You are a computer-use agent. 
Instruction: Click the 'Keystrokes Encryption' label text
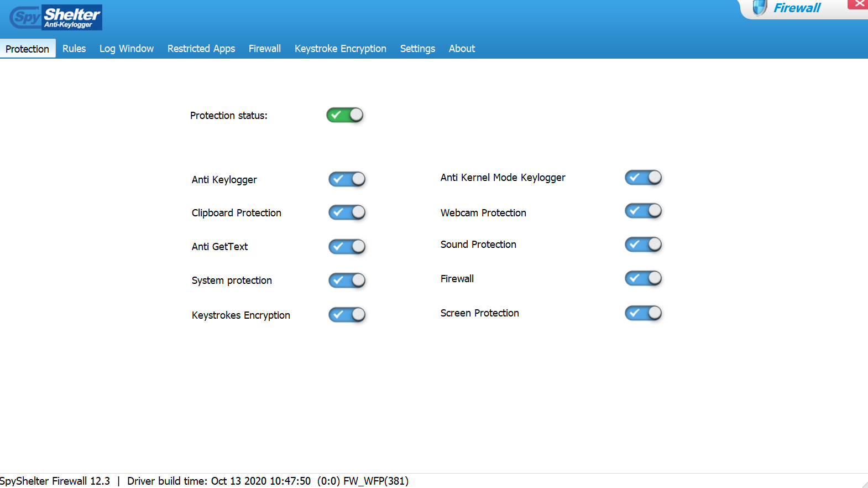(241, 315)
